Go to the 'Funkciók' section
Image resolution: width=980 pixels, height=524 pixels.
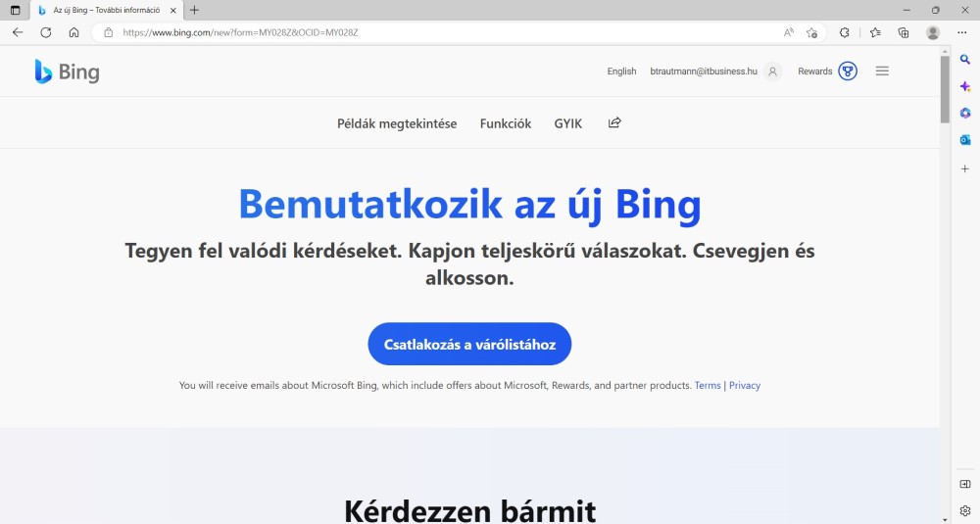[506, 123]
